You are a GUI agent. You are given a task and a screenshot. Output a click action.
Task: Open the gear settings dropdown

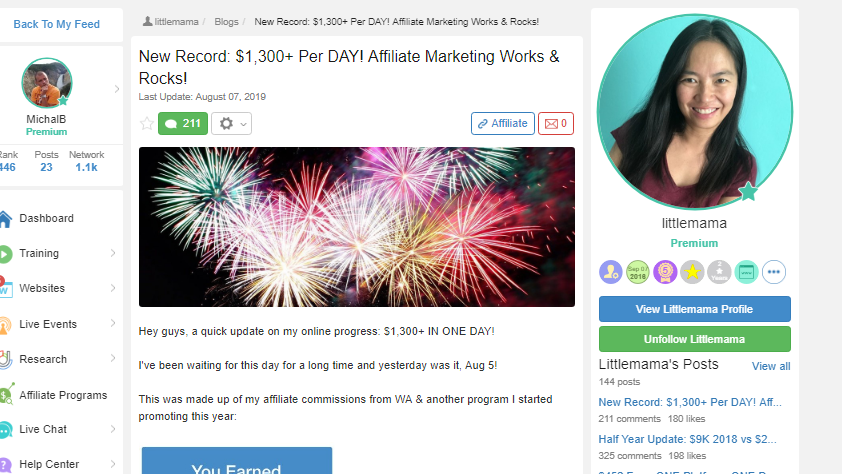(231, 123)
